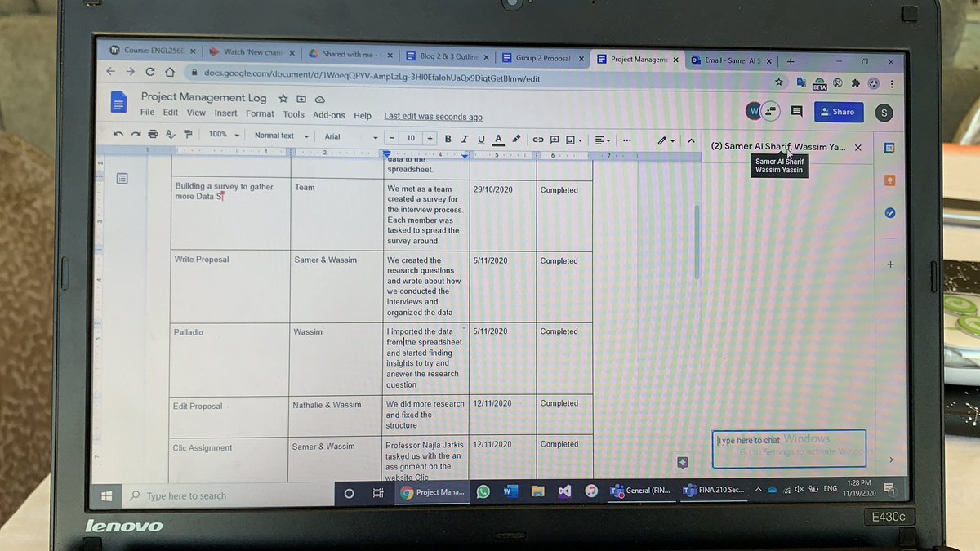The height and width of the screenshot is (551, 980).
Task: Open the Edit menu
Action: pos(170,113)
